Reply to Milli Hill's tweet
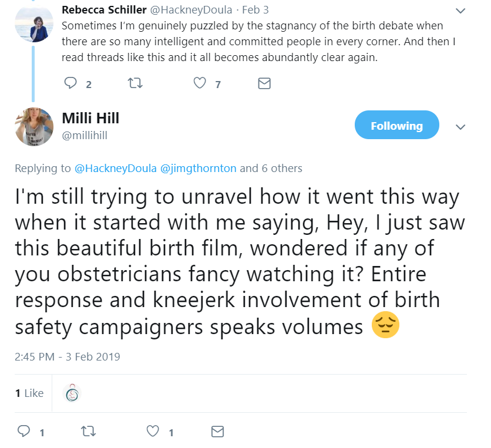 24,432
